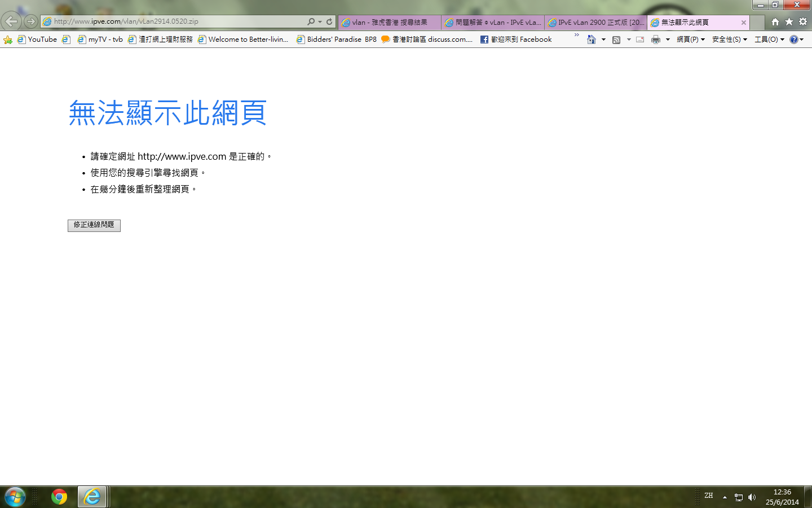Open the 安全性(S) menu

(730, 40)
